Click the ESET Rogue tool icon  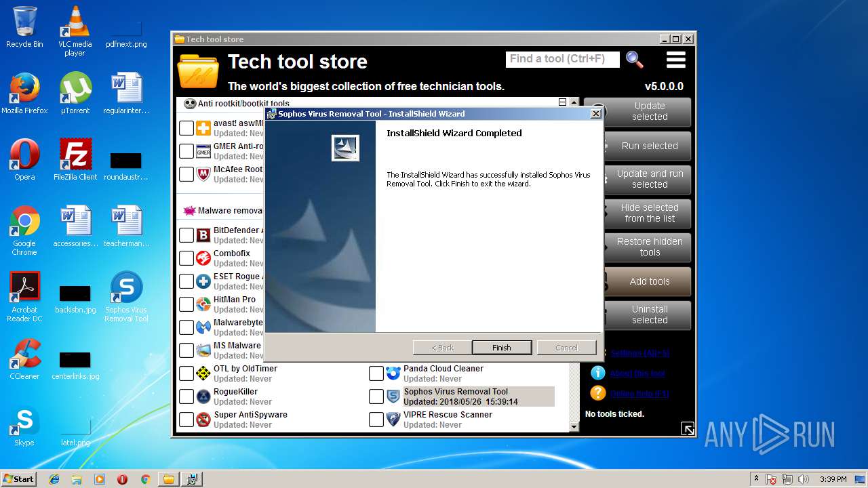pos(203,281)
